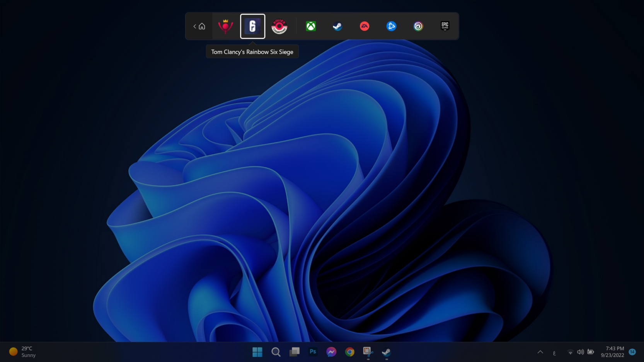The height and width of the screenshot is (362, 644).
Task: Open the notification badge showing 14
Action: click(x=632, y=352)
